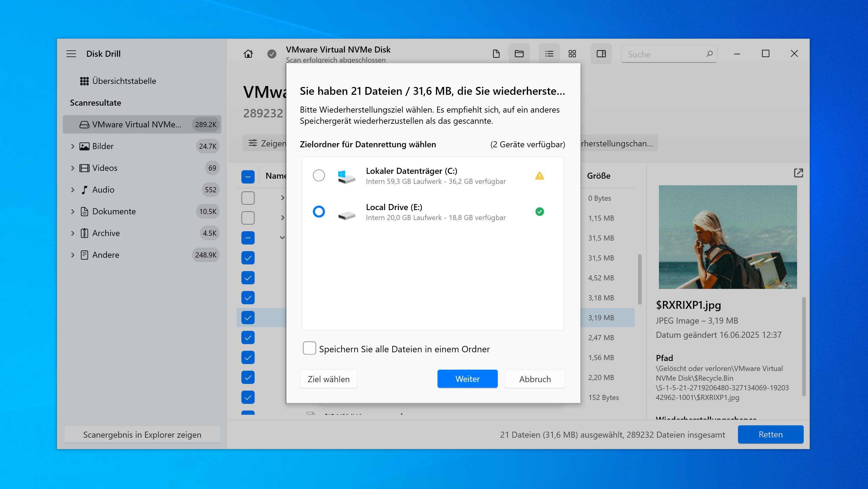
Task: Collapse the folder in the first 31,5 MB row
Action: pyautogui.click(x=282, y=238)
